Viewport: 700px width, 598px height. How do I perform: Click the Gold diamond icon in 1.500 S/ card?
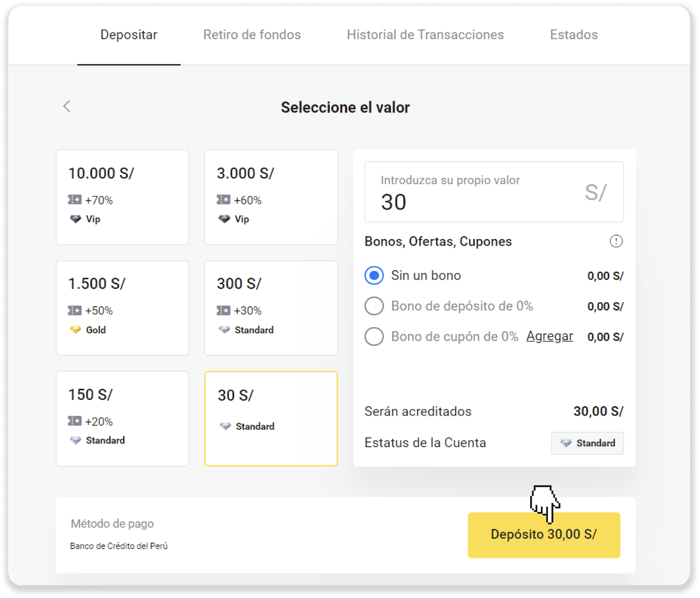pos(76,330)
